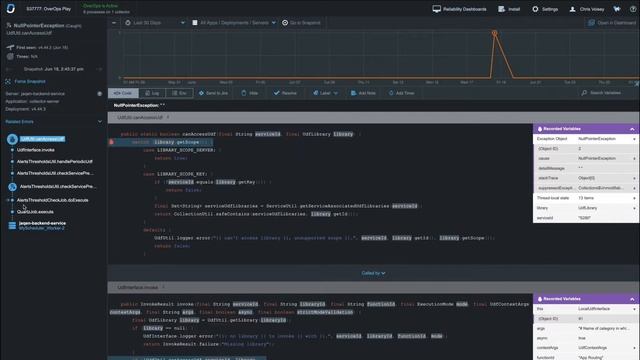640x360 pixels.
Task: Click the orange spike marker on the graph
Action: click(494, 33)
